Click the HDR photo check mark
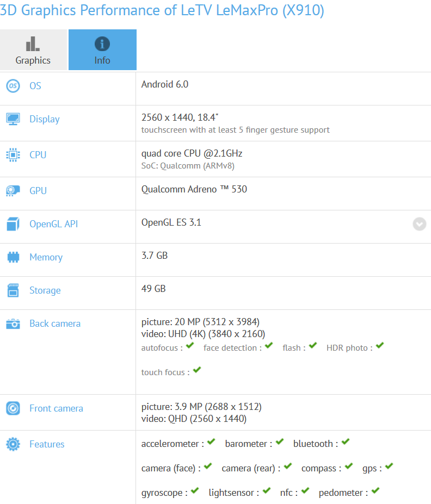The width and height of the screenshot is (431, 504). tap(380, 346)
